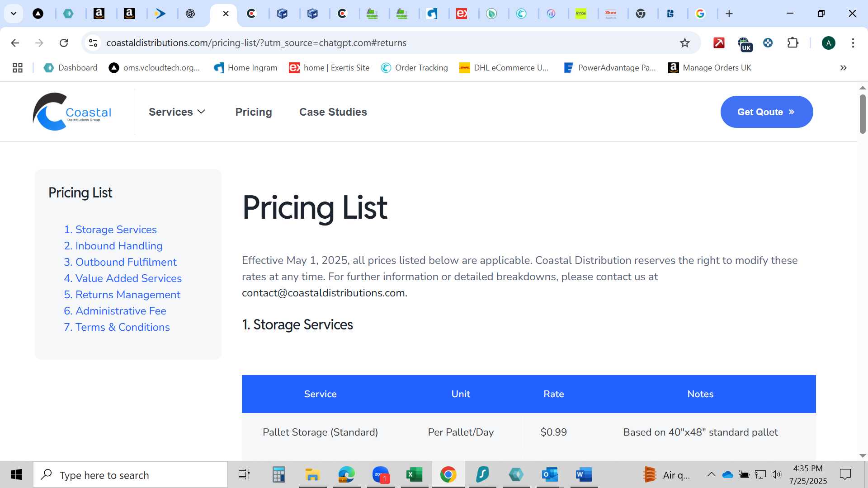Click the Windows search box
868x488 pixels.
coord(130,475)
